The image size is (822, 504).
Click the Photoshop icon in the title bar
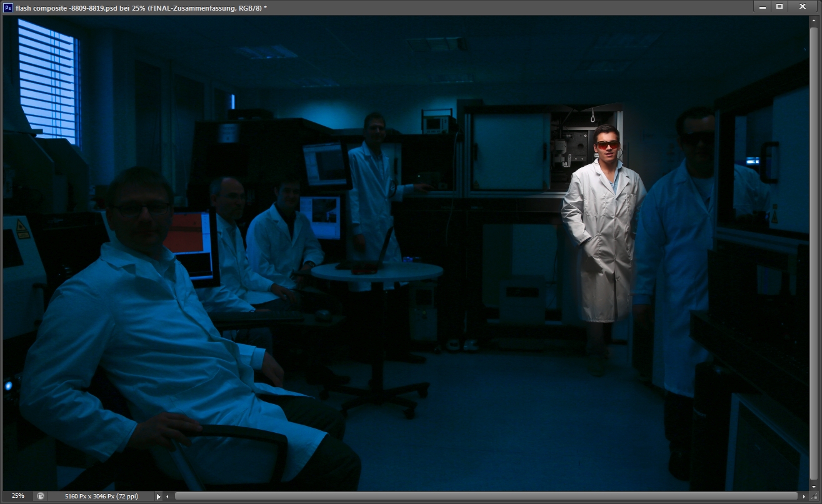click(x=8, y=7)
